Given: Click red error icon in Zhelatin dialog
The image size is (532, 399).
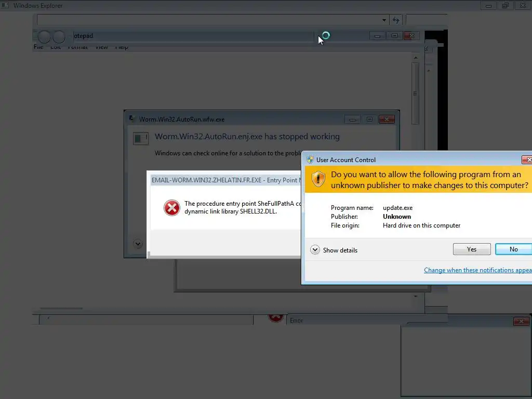Looking at the screenshot, I should click(x=171, y=208).
